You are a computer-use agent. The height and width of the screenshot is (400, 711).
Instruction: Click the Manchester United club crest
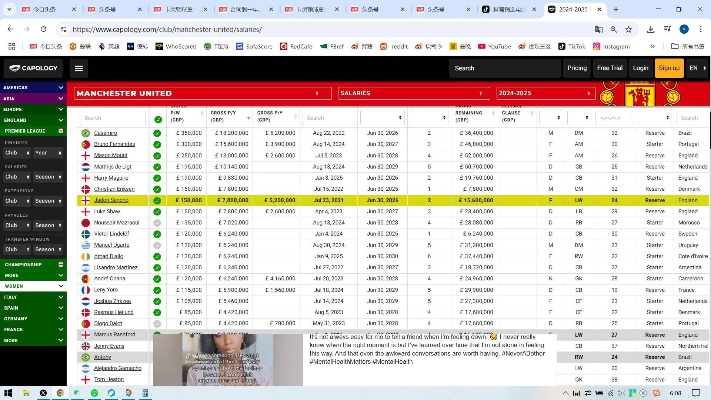tap(638, 95)
